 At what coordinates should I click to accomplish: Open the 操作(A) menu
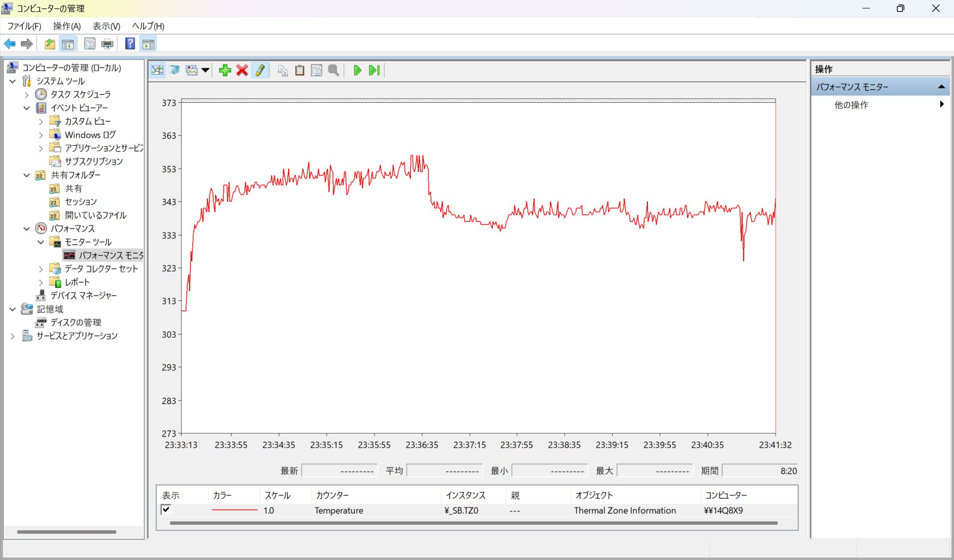[x=67, y=26]
